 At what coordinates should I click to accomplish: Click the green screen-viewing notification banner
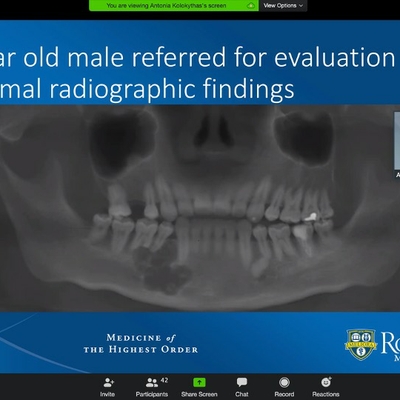coord(174,6)
